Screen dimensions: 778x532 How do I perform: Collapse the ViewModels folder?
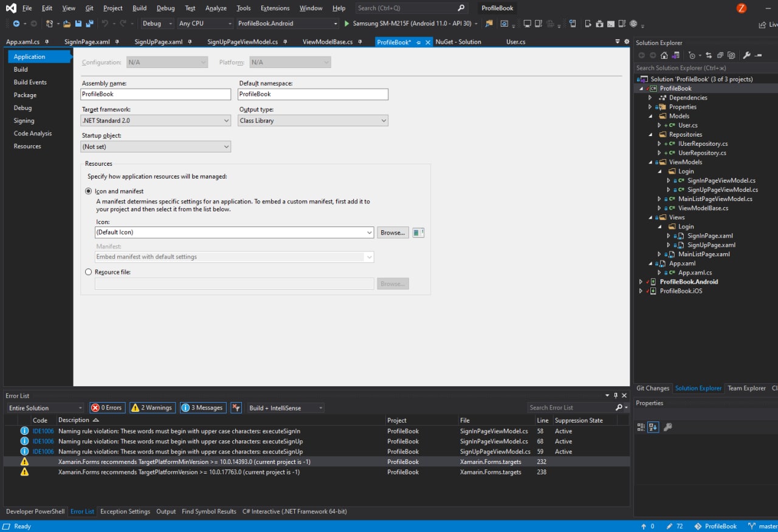click(x=650, y=162)
